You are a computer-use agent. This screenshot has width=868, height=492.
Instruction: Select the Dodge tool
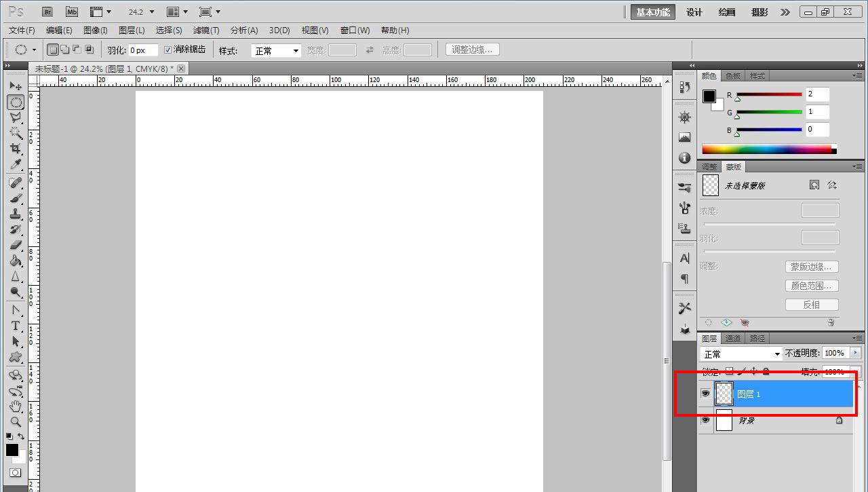[16, 292]
